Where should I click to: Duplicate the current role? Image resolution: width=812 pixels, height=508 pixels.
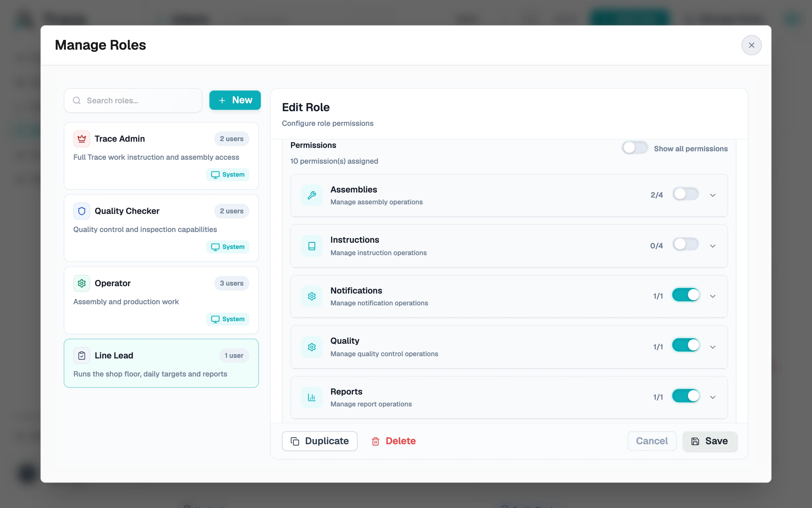(x=319, y=441)
